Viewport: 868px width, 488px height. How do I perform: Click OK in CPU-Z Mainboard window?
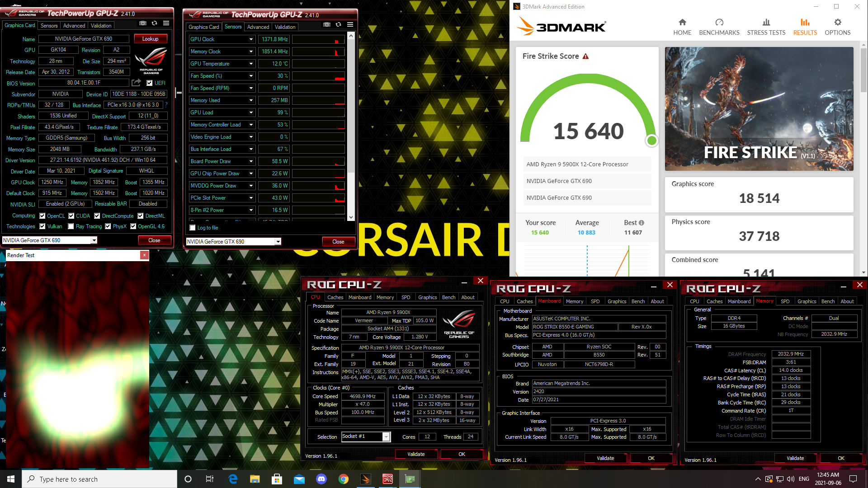[651, 458]
